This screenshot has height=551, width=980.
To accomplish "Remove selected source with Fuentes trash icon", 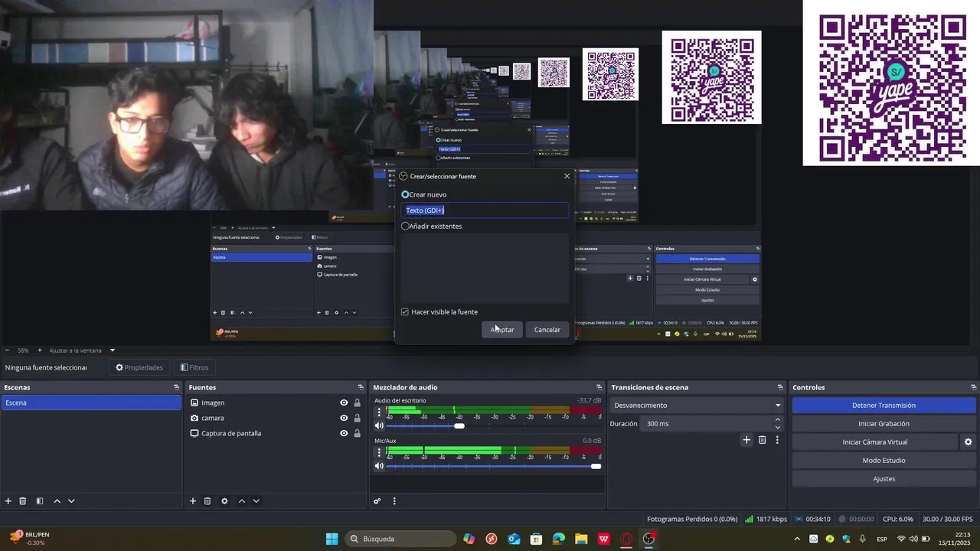I will tap(207, 501).
